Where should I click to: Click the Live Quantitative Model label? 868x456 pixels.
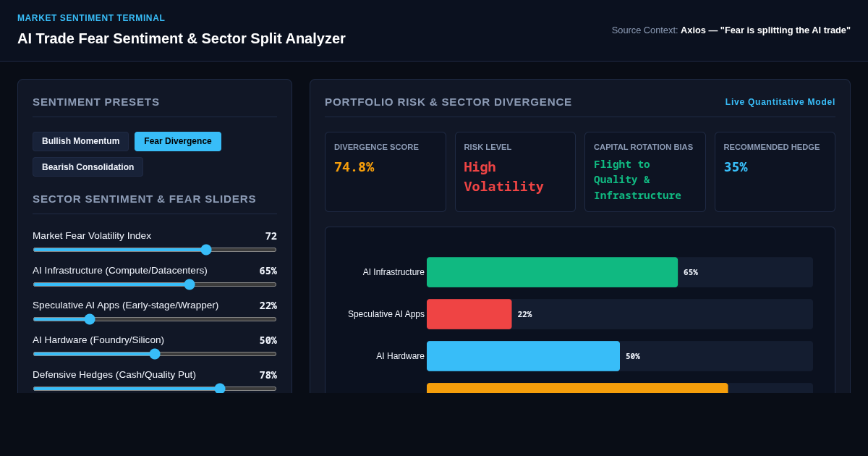[780, 102]
